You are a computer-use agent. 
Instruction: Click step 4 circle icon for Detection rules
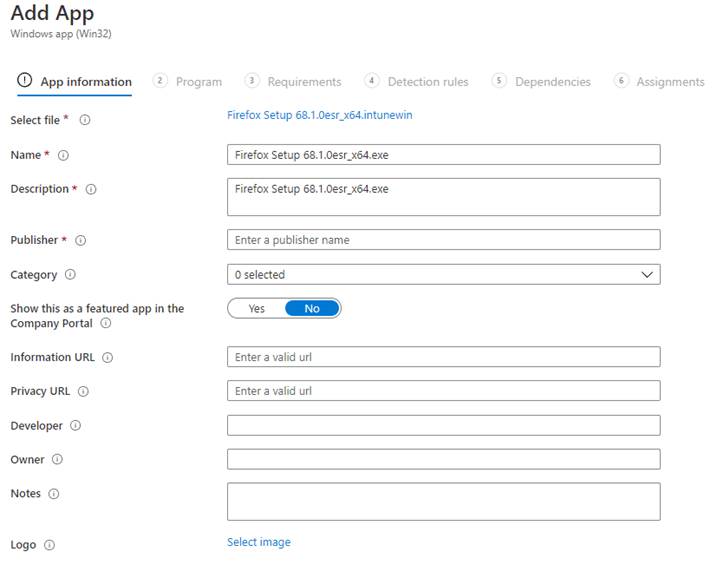(x=372, y=81)
